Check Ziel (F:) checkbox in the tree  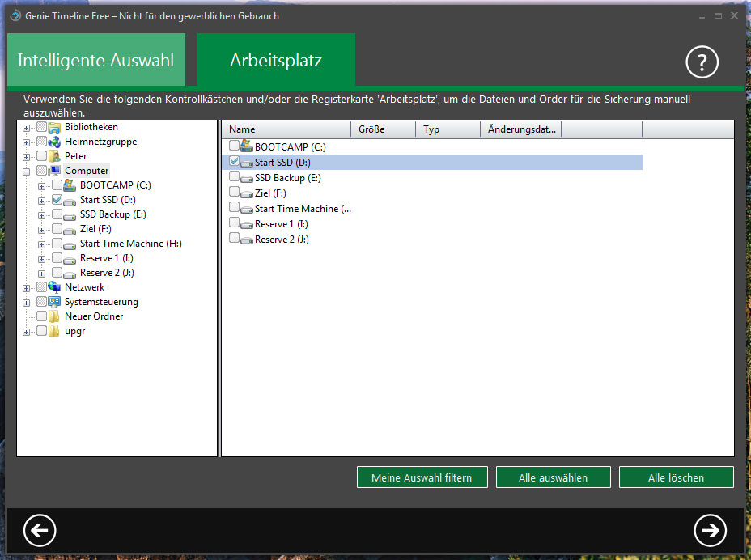[x=57, y=228]
